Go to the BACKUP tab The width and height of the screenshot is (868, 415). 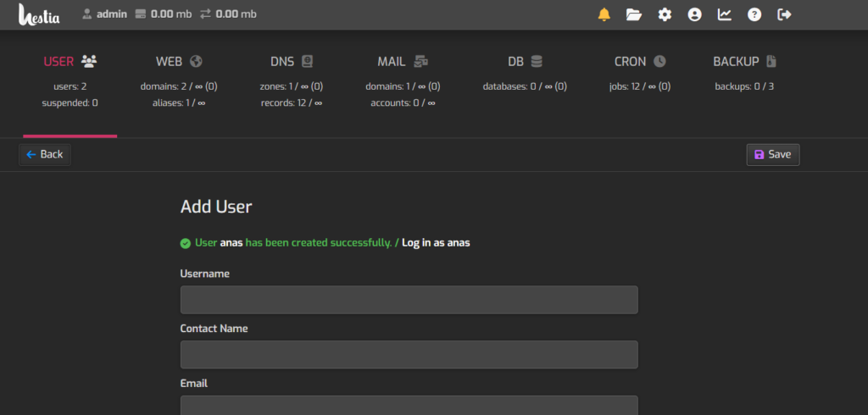click(744, 62)
